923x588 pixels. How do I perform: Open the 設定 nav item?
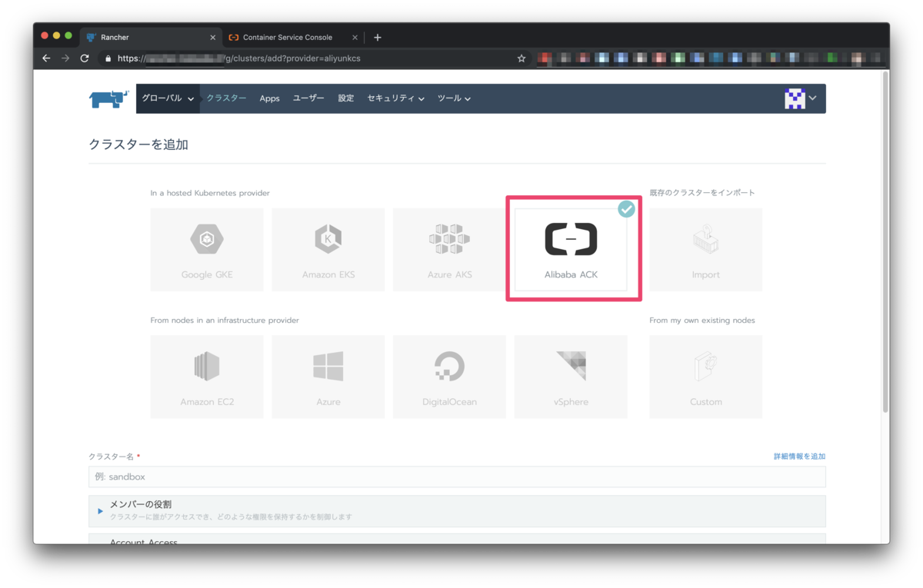(x=346, y=98)
